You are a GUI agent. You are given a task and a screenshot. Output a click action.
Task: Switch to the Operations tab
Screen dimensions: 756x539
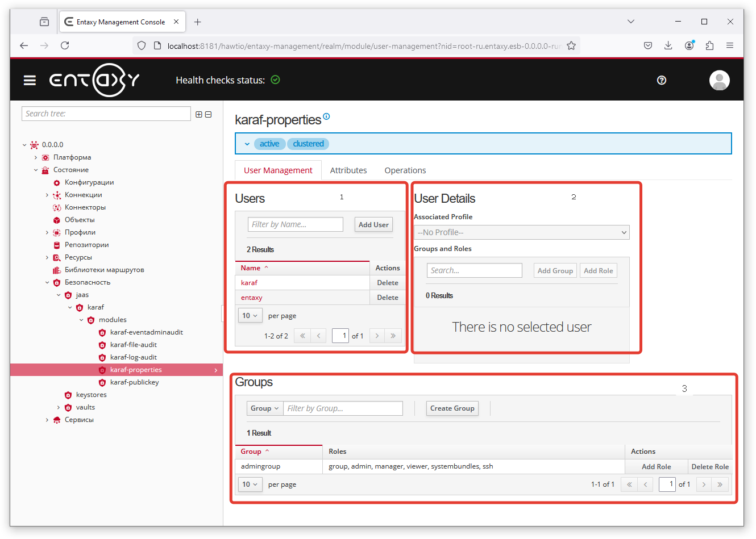click(405, 170)
